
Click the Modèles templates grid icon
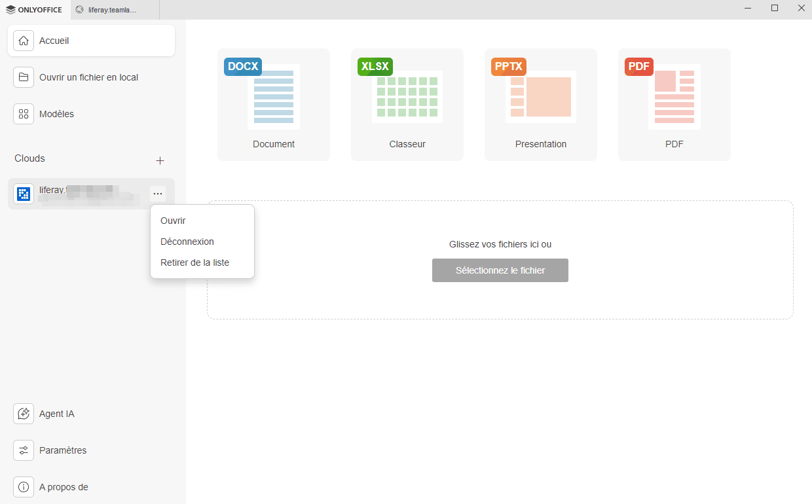tap(24, 114)
